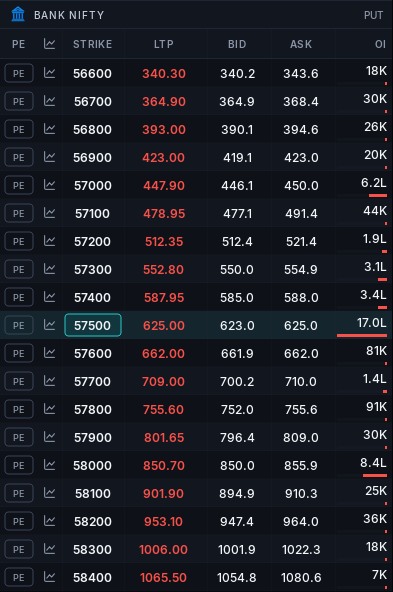Click OI value 8.4L
Image resolution: width=393 pixels, height=592 pixels.
[373, 462]
